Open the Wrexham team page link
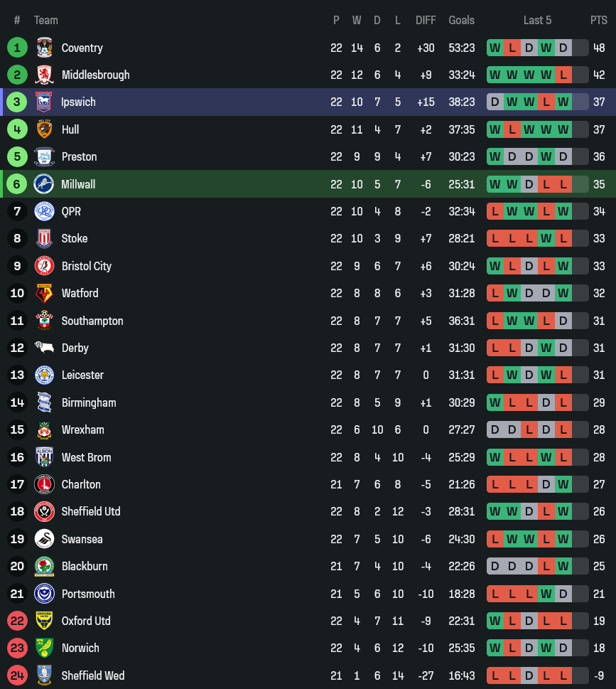The width and height of the screenshot is (616, 689). pos(82,429)
